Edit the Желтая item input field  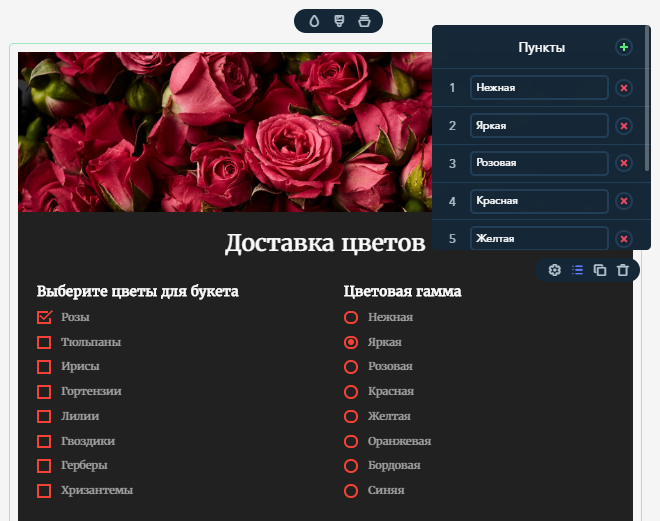tap(539, 238)
